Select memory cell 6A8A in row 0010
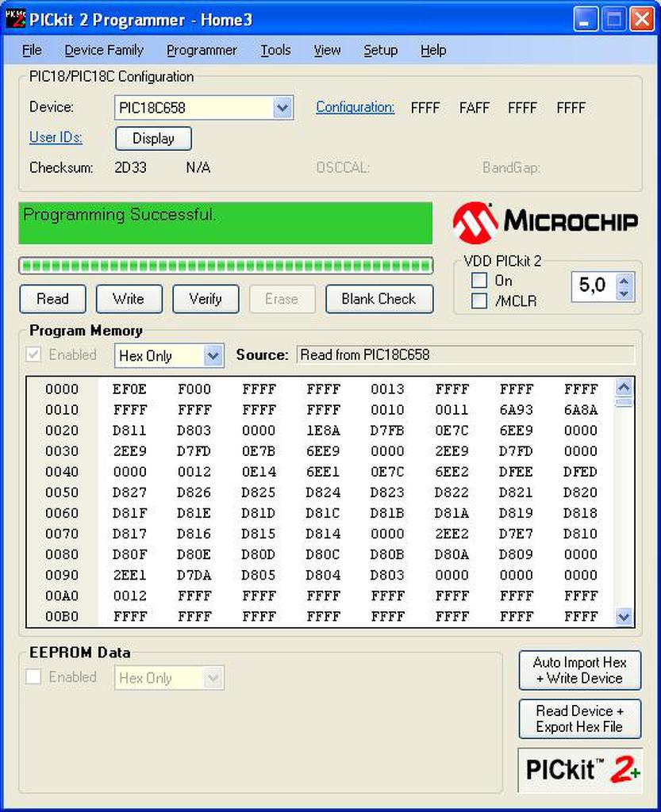Image resolution: width=661 pixels, height=812 pixels. pyautogui.click(x=581, y=410)
